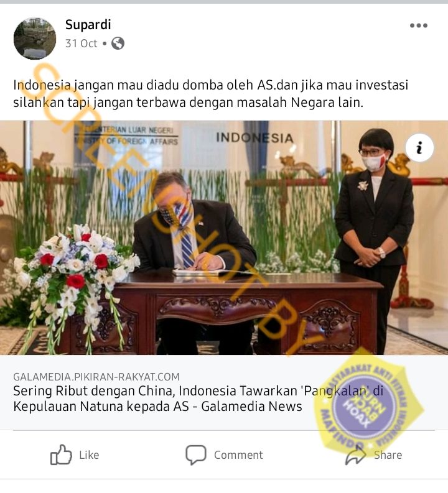Tap the info icon on article image
Viewport: 448px width, 493px height.
click(x=419, y=147)
